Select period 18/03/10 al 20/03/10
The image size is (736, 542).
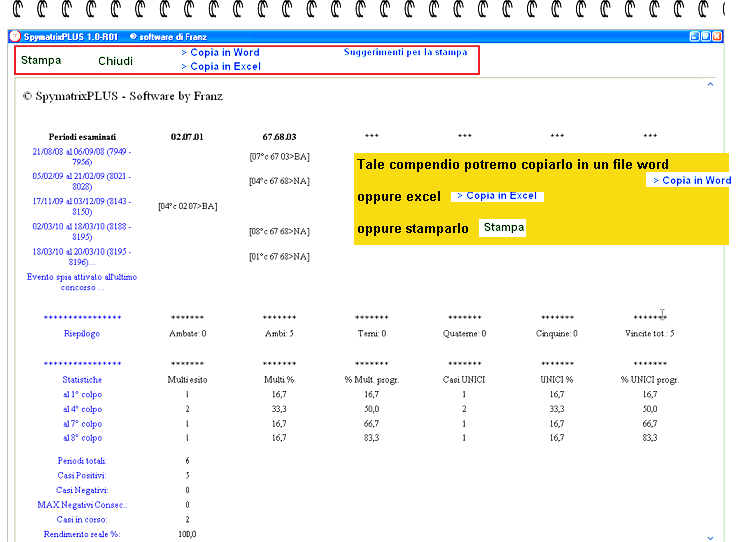click(82, 257)
